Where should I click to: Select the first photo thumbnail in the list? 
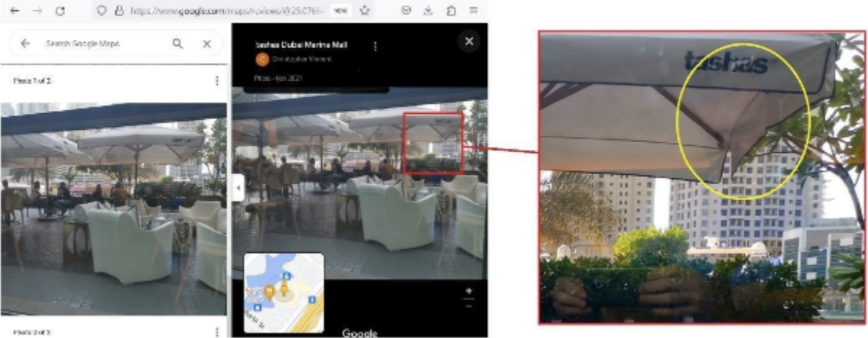coord(114,208)
